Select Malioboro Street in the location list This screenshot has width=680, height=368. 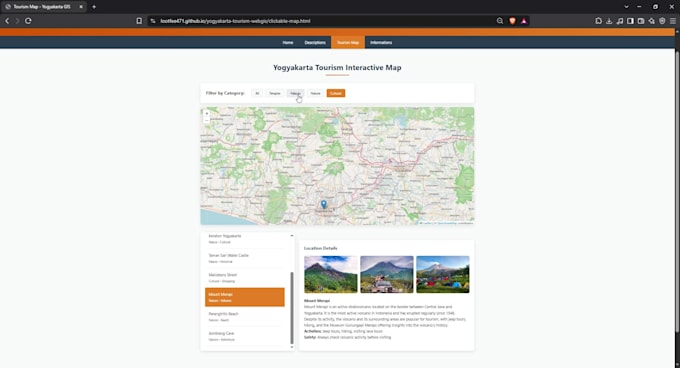tap(245, 278)
